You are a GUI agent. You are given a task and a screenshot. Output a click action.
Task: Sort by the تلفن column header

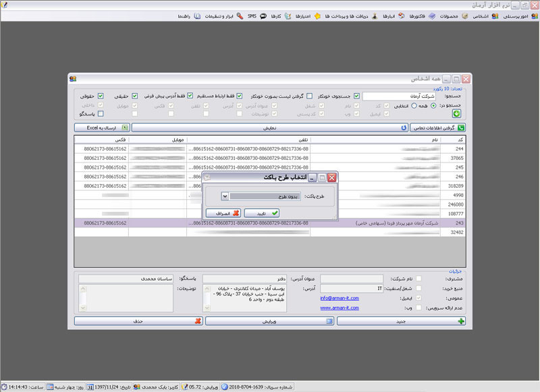tap(248, 140)
